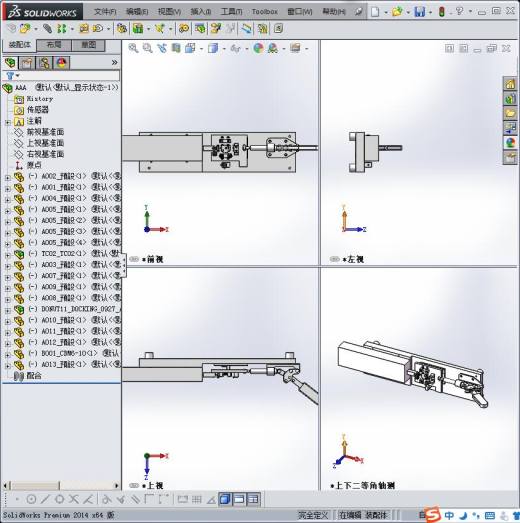The image size is (520, 523).
Task: Select the 原点 origin item in tree
Action: click(x=34, y=165)
